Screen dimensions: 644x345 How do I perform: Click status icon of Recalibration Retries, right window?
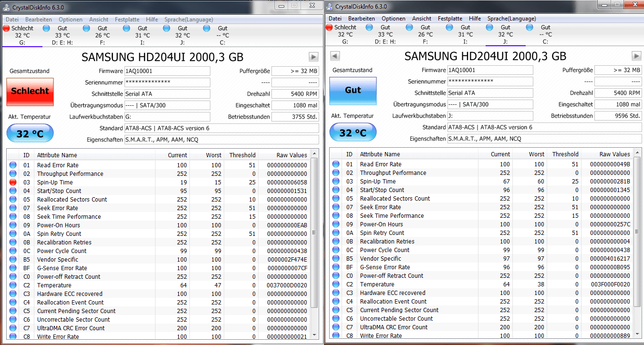pos(336,242)
